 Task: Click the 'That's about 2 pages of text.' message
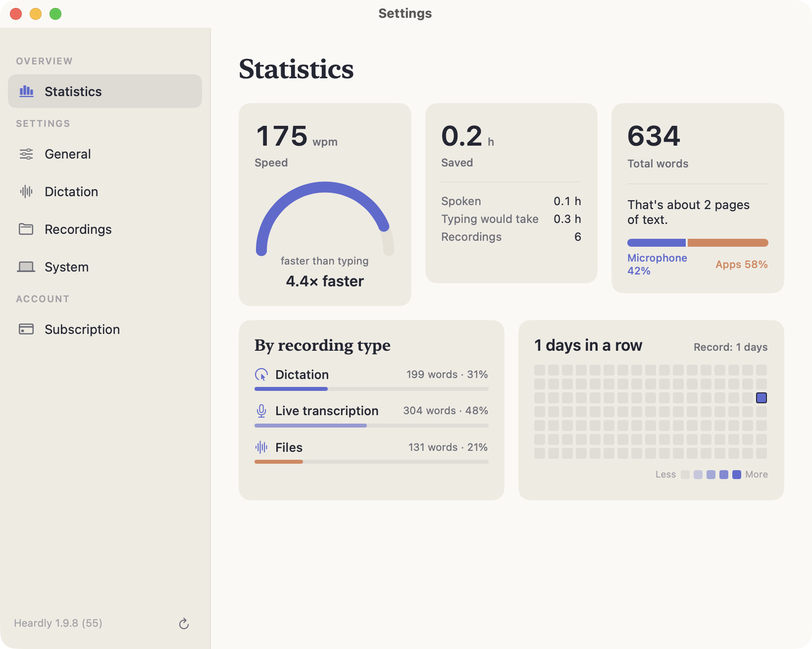tap(688, 212)
